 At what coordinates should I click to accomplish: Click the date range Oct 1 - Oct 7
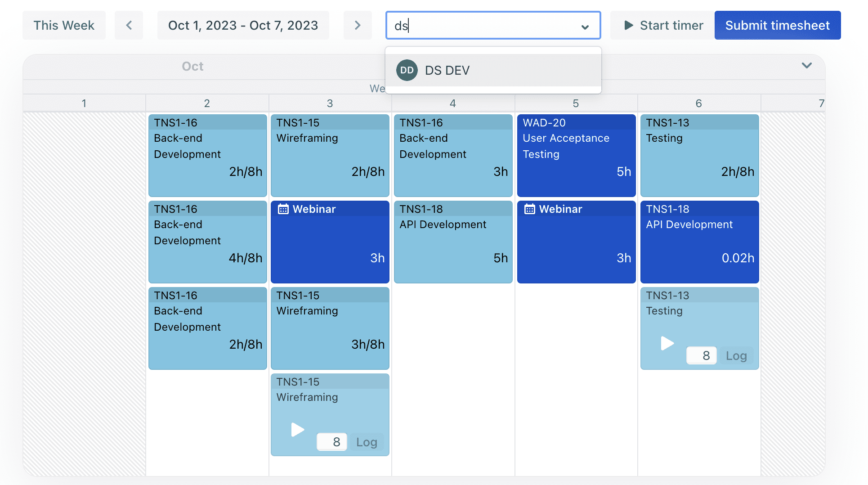pos(243,25)
